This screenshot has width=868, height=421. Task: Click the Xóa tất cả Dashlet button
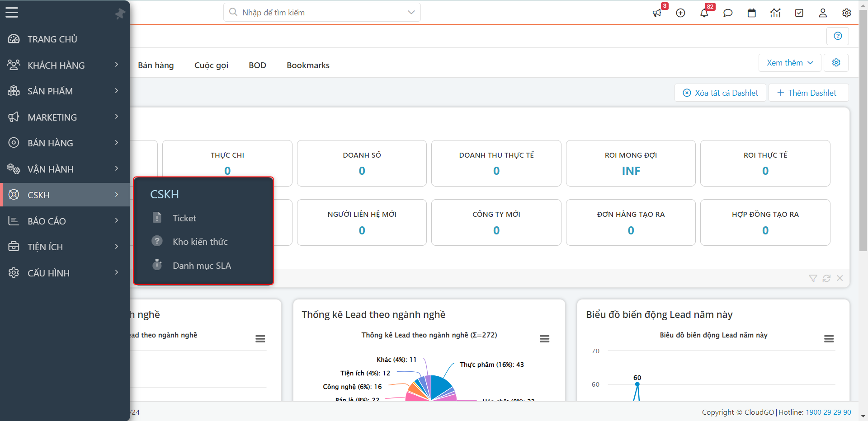point(720,93)
